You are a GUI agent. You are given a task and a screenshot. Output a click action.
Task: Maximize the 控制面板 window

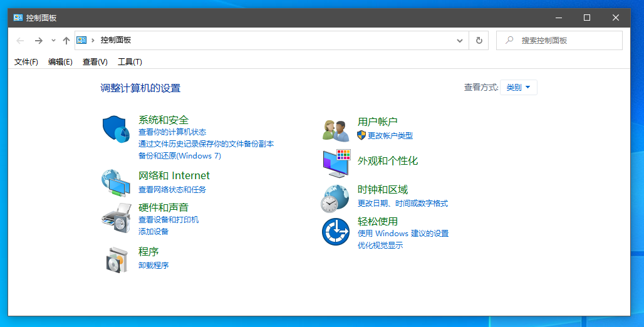587,18
